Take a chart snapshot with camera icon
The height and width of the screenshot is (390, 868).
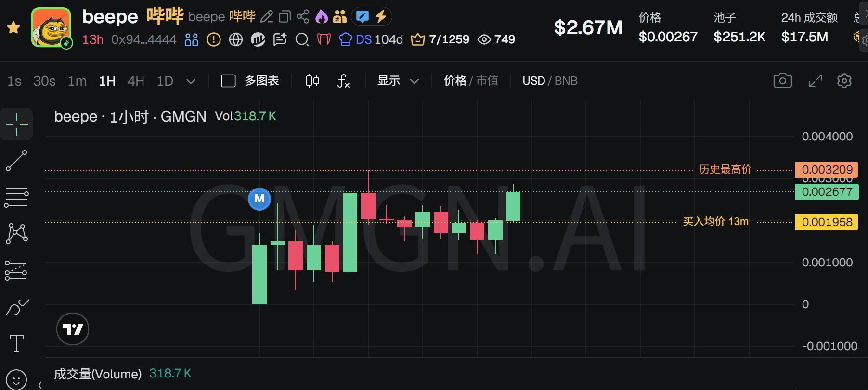(782, 80)
